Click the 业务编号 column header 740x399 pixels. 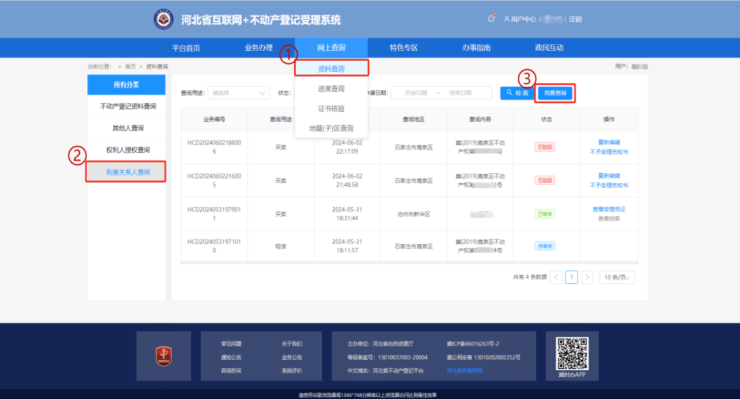click(x=214, y=119)
